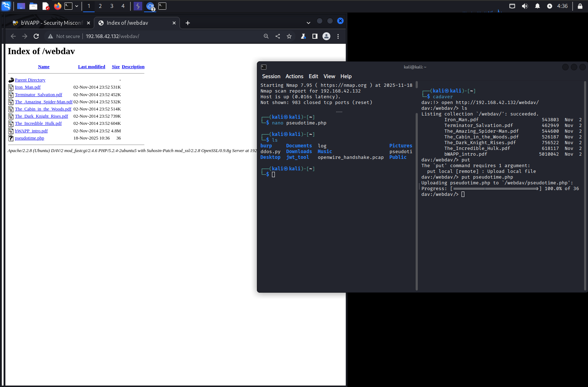Sort listing by Last modified
The width and height of the screenshot is (588, 387).
(x=91, y=67)
